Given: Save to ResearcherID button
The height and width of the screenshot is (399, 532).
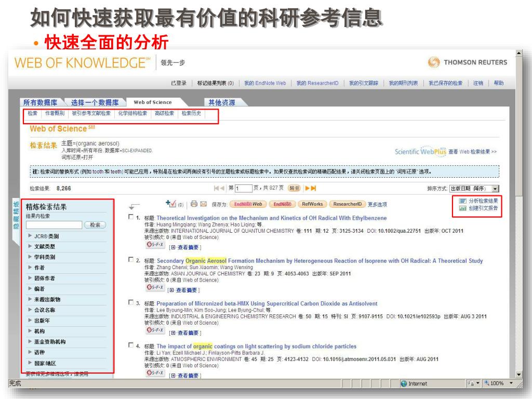Looking at the screenshot, I should [348, 204].
